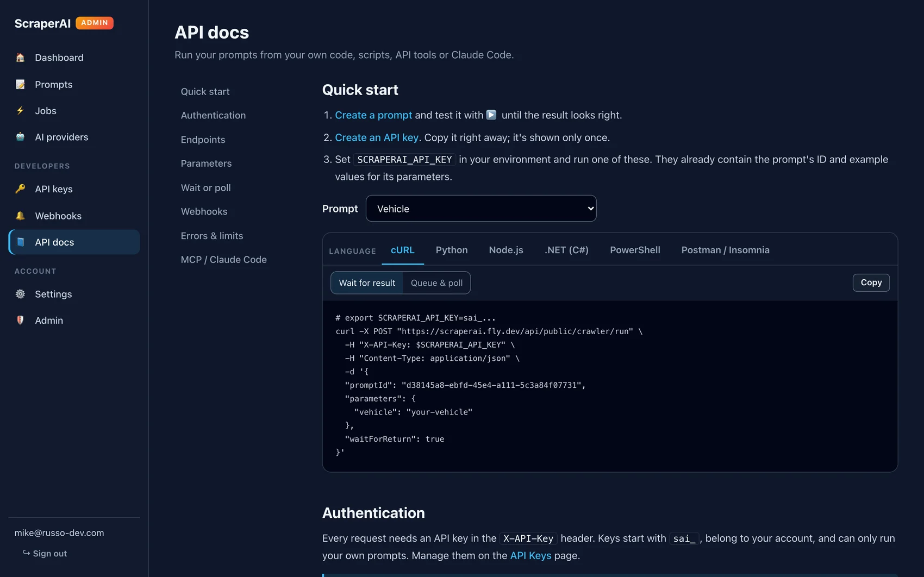Click the promptId line in the code block
This screenshot has width=924, height=577.
pyautogui.click(x=465, y=385)
